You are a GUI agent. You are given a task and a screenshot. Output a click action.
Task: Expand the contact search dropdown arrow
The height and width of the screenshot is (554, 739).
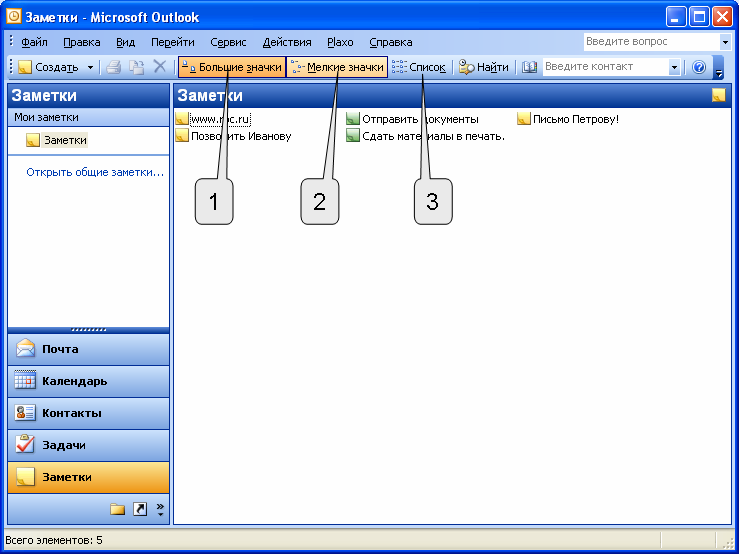coord(674,67)
